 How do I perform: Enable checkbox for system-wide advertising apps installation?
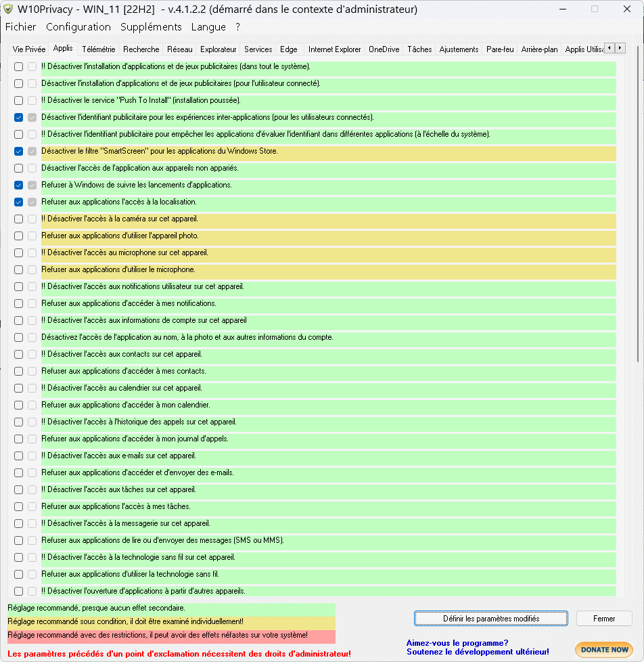(18, 67)
